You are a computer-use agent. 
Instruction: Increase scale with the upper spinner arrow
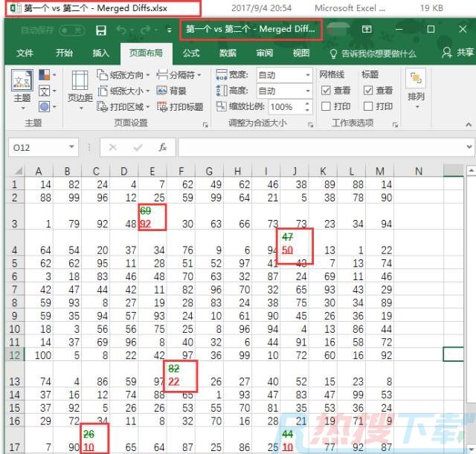point(307,103)
